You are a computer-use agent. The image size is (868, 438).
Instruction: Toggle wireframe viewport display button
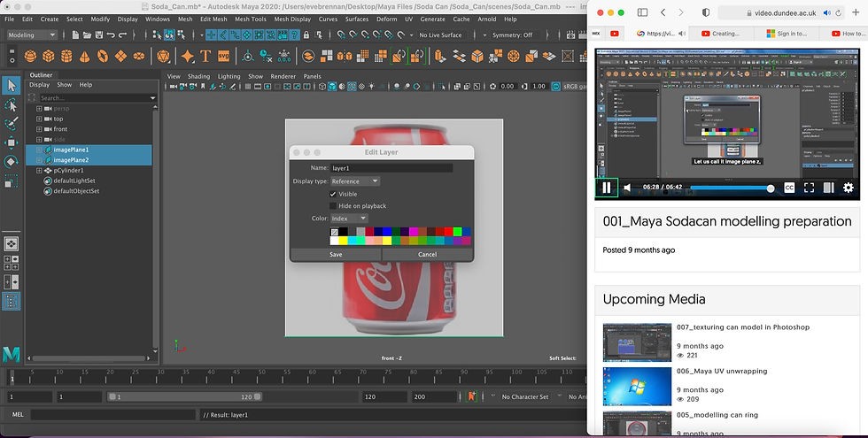(322, 87)
